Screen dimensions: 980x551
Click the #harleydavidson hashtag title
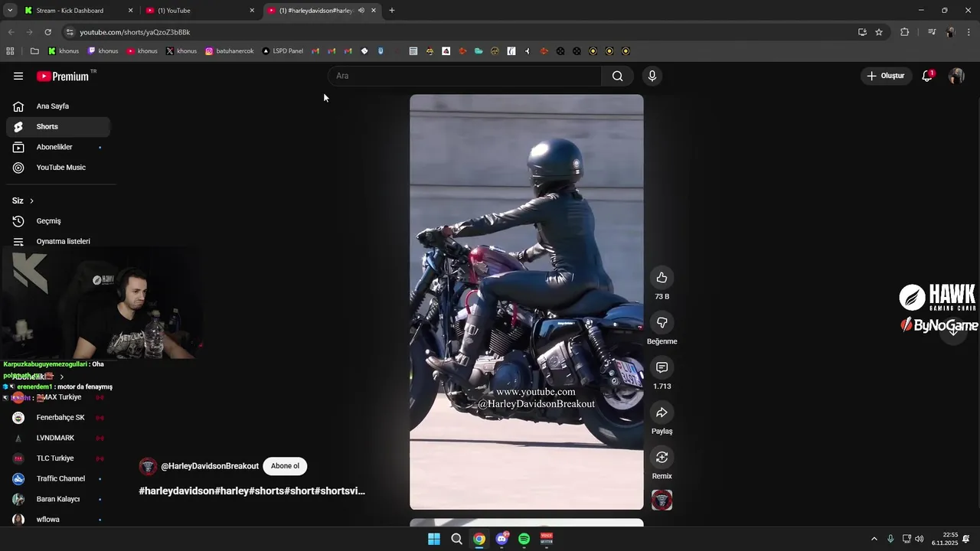pyautogui.click(x=252, y=491)
